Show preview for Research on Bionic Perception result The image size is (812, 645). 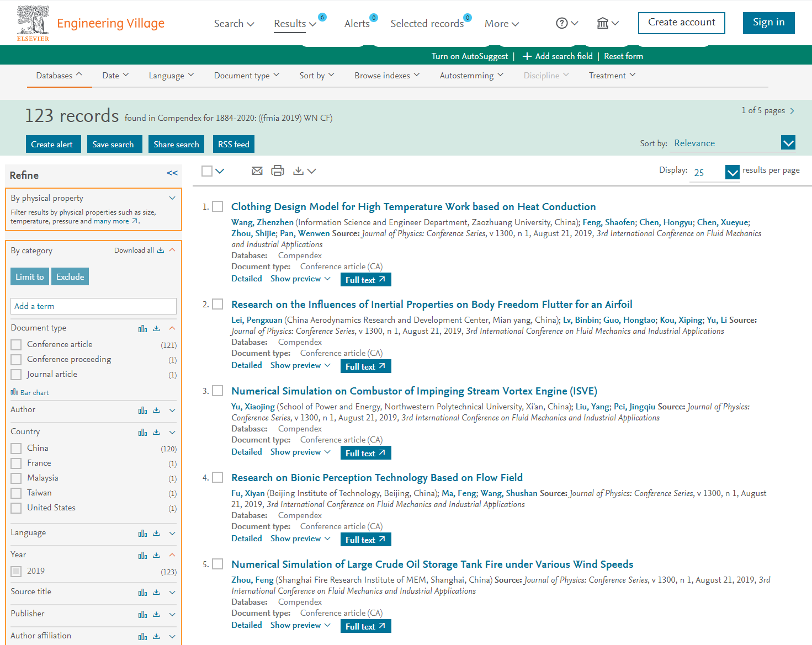point(300,539)
